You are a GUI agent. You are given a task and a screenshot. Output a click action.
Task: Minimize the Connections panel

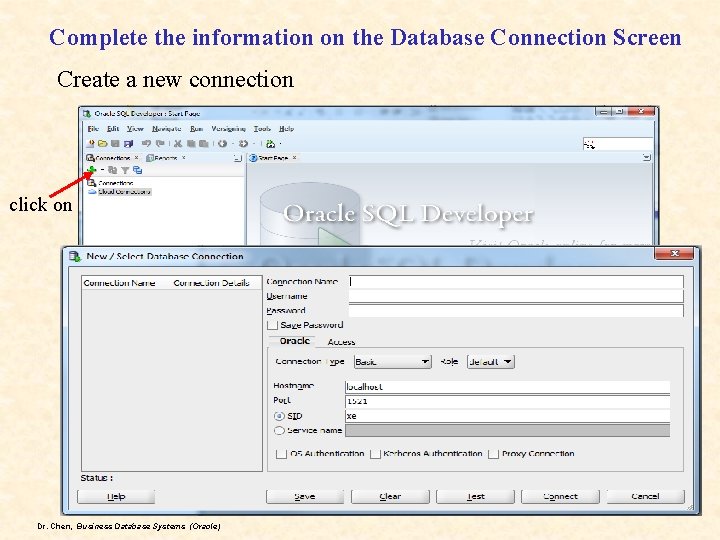237,158
